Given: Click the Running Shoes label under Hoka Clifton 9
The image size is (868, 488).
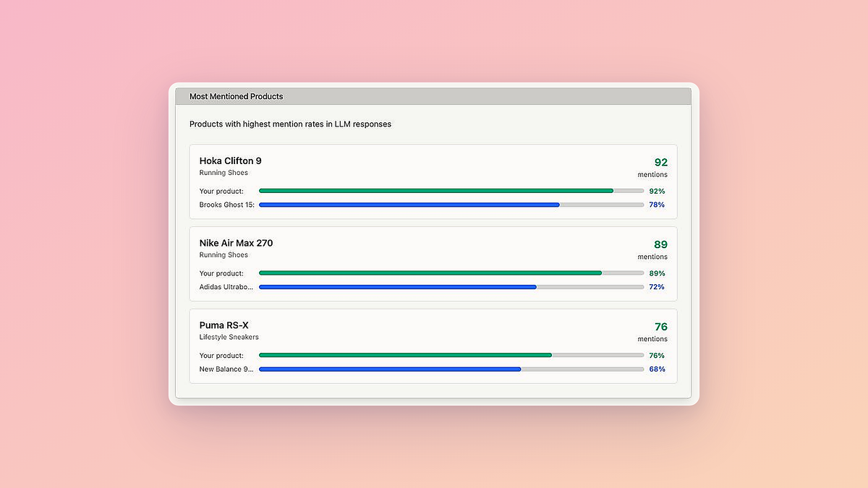Looking at the screenshot, I should (224, 173).
